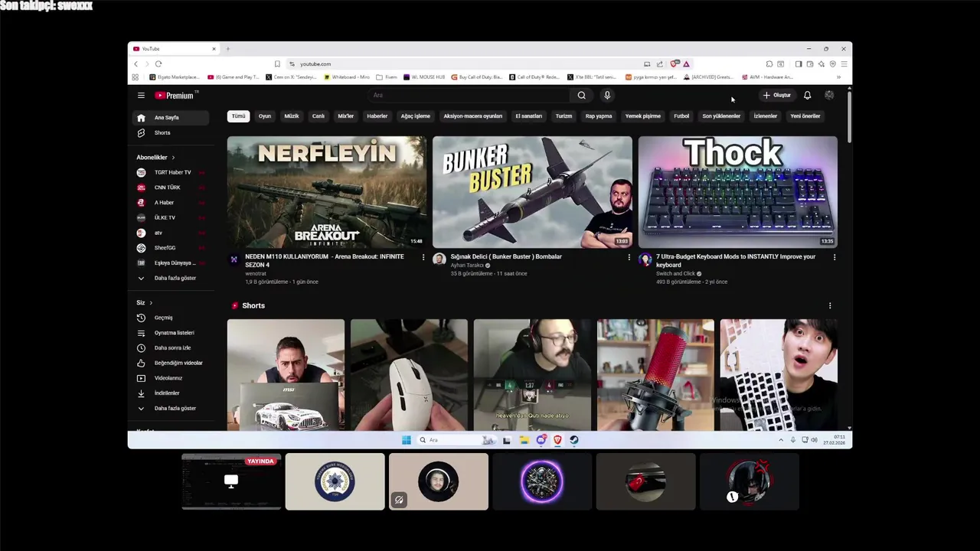Select the Haberler filter chip
The width and height of the screenshot is (980, 551).
tap(377, 116)
